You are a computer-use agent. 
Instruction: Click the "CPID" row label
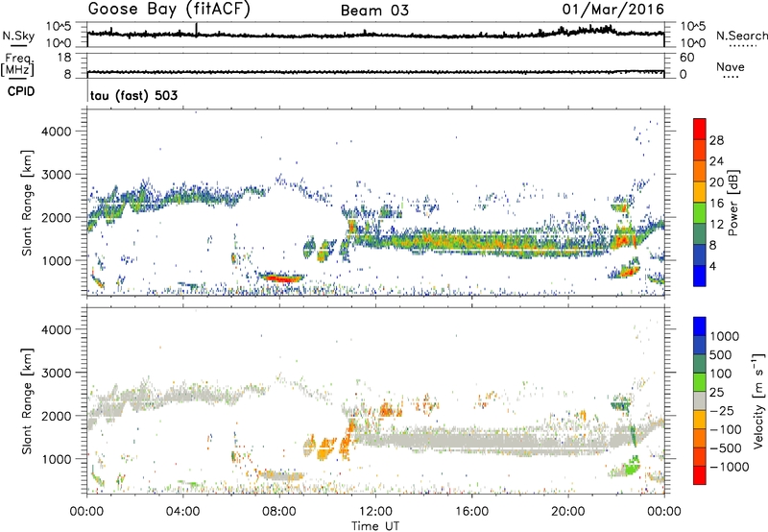[x=21, y=91]
